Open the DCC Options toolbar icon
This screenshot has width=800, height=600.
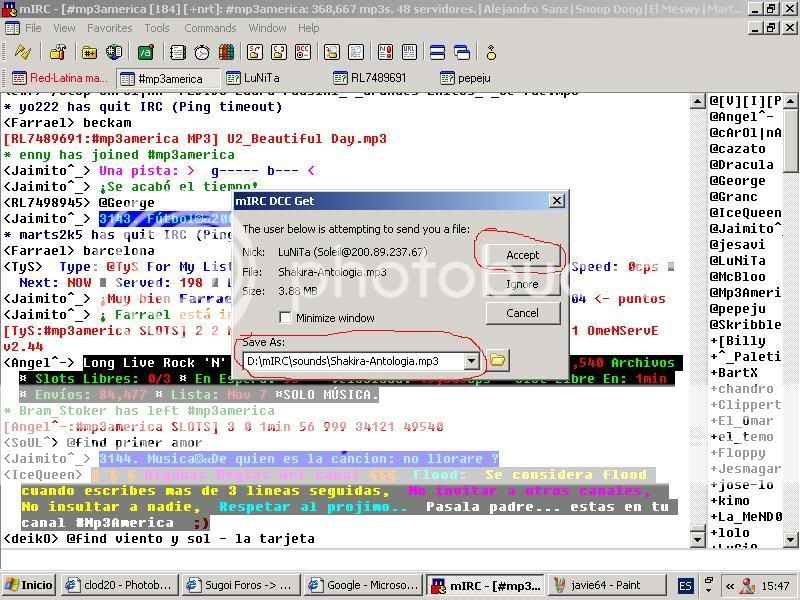pyautogui.click(x=304, y=52)
